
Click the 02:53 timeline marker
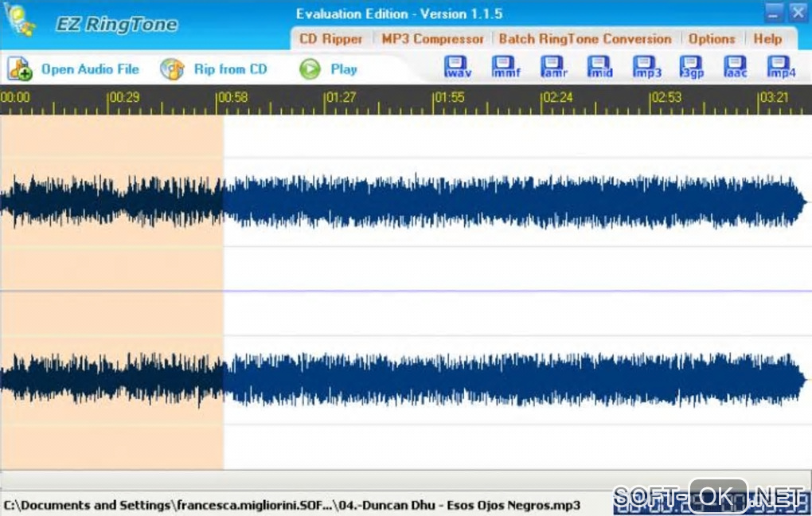coord(666,97)
